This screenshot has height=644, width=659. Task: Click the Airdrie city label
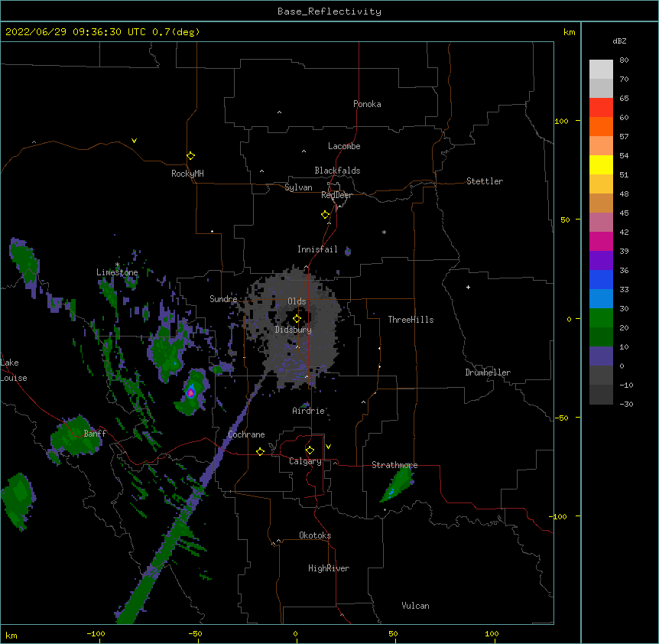(x=309, y=411)
